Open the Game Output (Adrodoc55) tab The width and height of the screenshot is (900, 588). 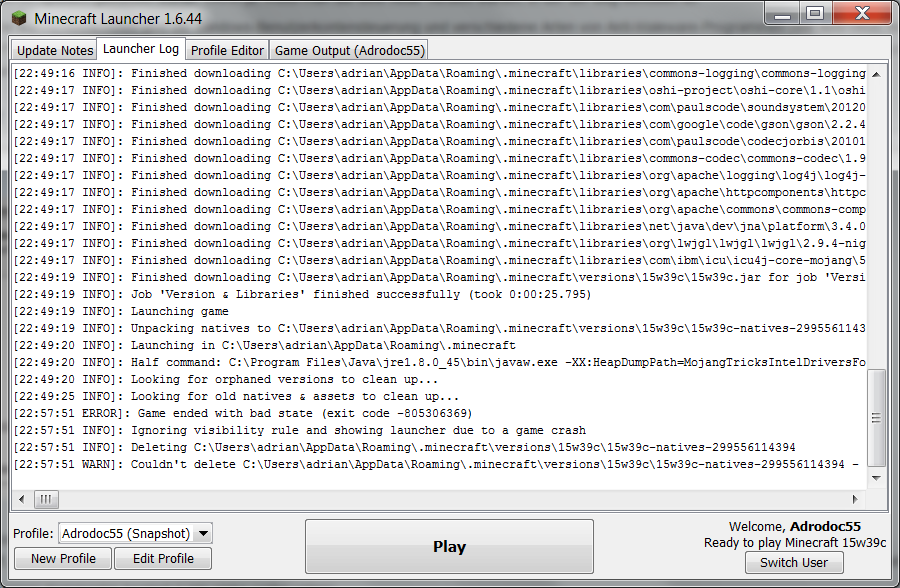point(350,51)
